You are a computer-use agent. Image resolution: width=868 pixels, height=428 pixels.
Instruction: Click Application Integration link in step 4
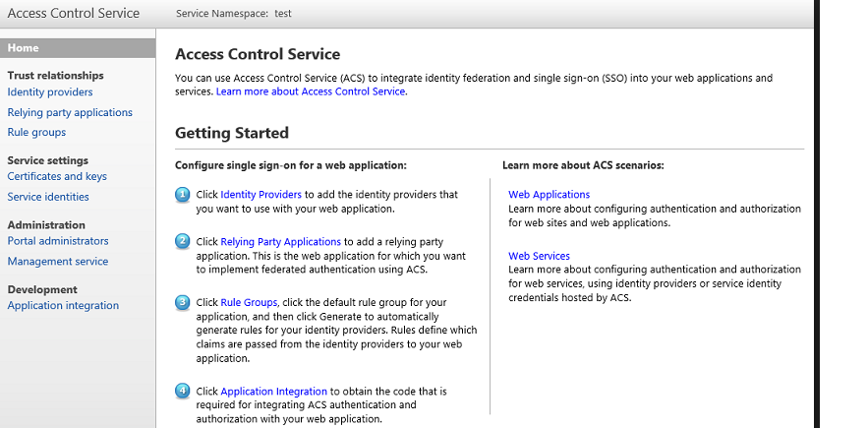273,392
